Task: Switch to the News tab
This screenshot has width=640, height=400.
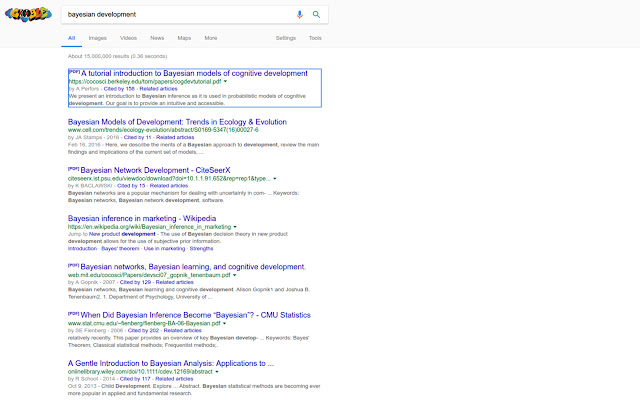Action: [157, 38]
